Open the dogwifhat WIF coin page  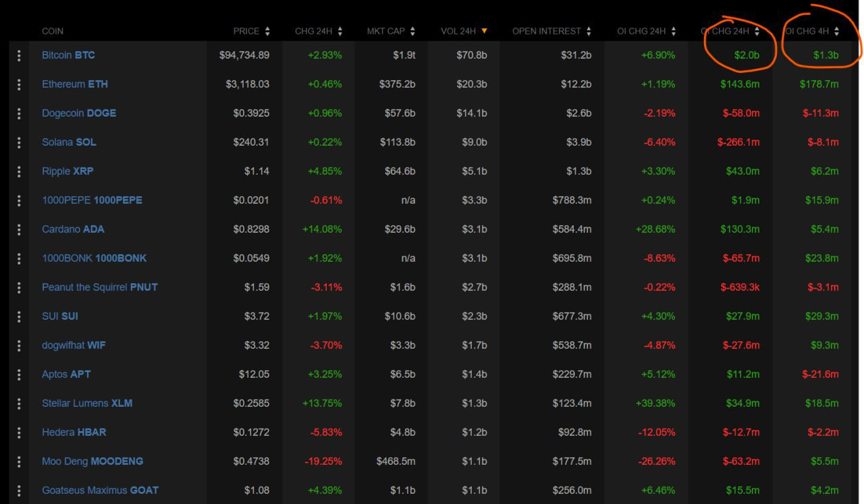tap(74, 345)
